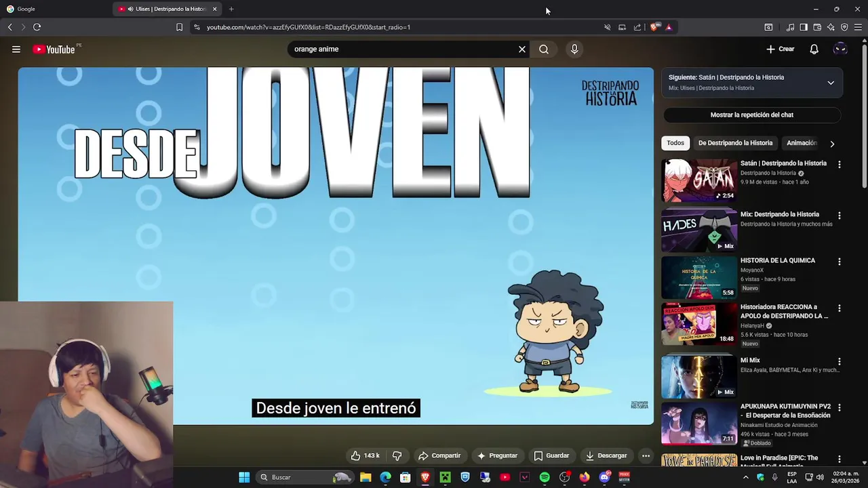Open Brave Rewards triangle icon
The image size is (868, 488).
point(669,27)
